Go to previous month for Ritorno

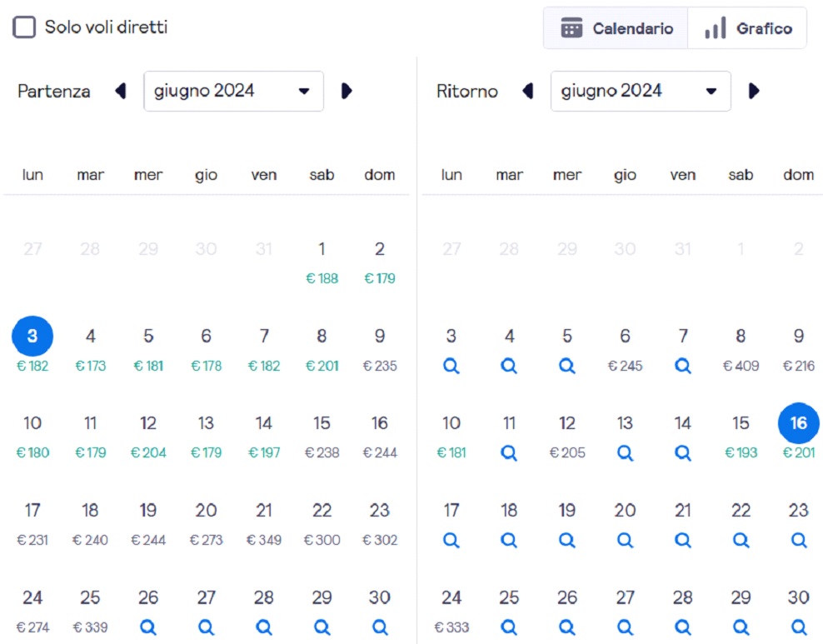(528, 91)
